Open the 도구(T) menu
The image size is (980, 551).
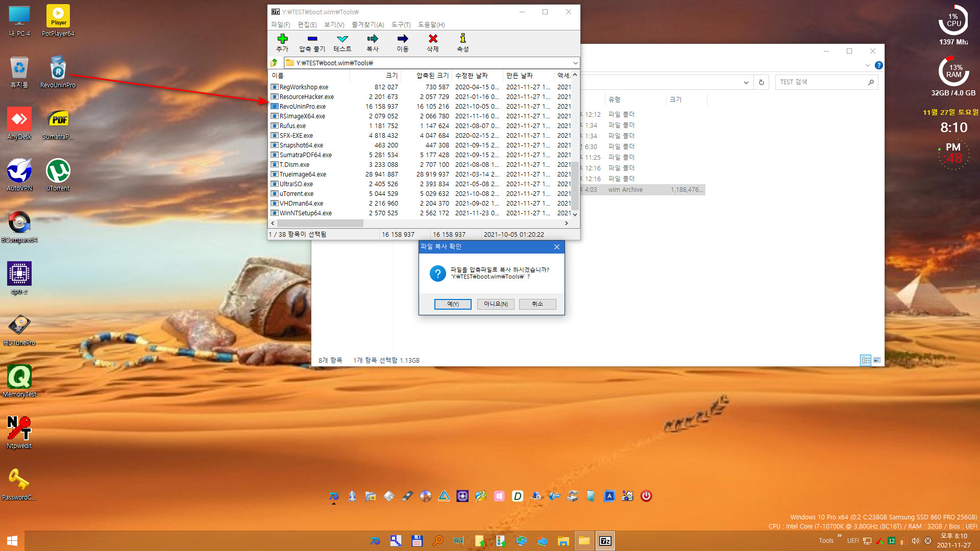[x=401, y=24]
